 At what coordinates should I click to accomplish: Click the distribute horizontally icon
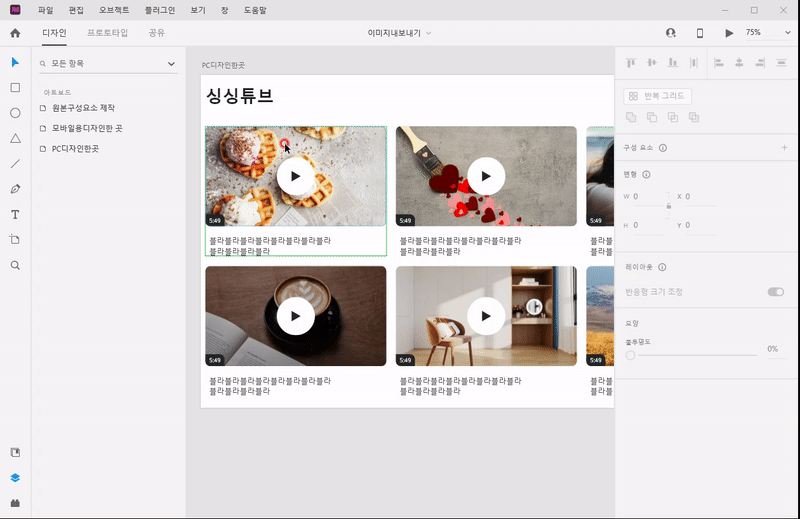click(781, 63)
